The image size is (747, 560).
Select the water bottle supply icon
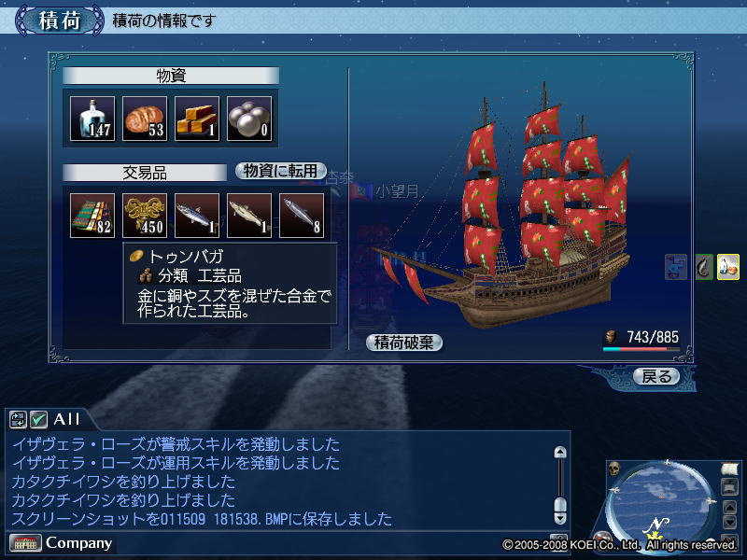coord(92,119)
